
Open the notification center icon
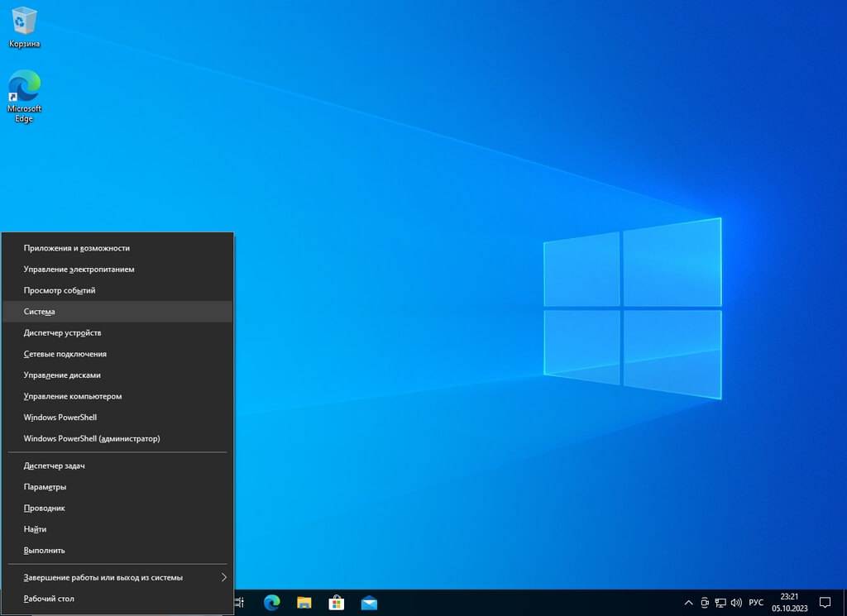click(824, 603)
